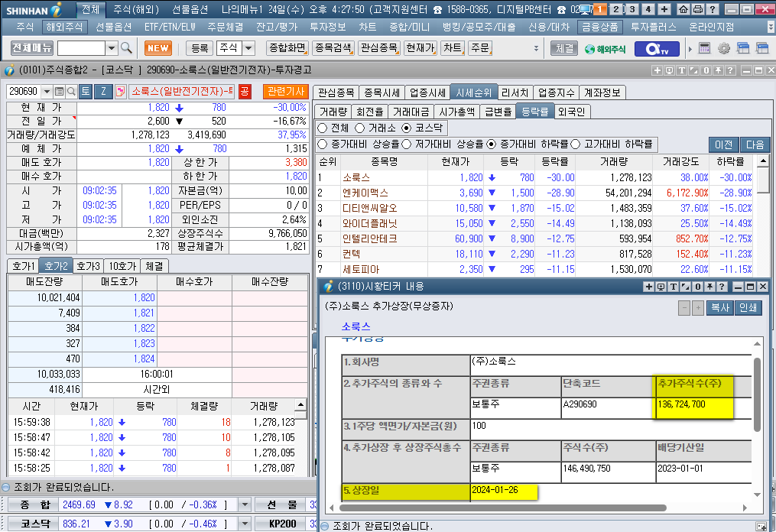Screen dimensions: 776x532
Task: Open dropdown arrow beside menu search input
Action: tap(112, 48)
